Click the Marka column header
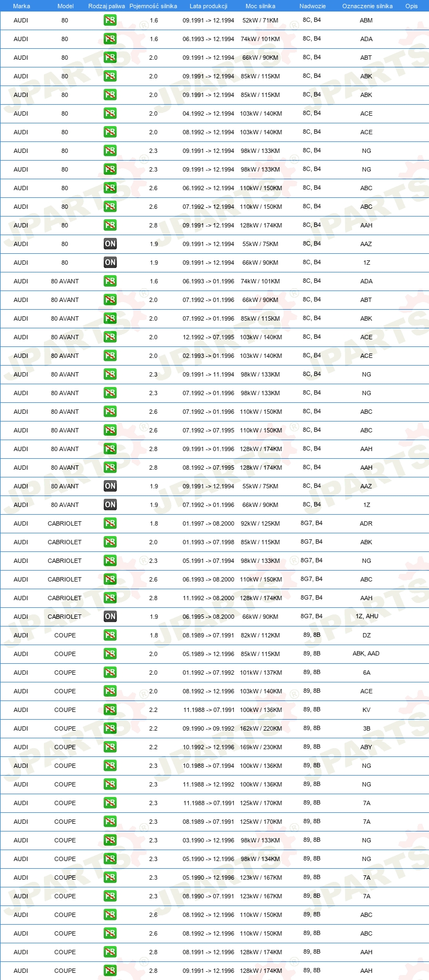This screenshot has width=429, height=980. tap(21, 6)
